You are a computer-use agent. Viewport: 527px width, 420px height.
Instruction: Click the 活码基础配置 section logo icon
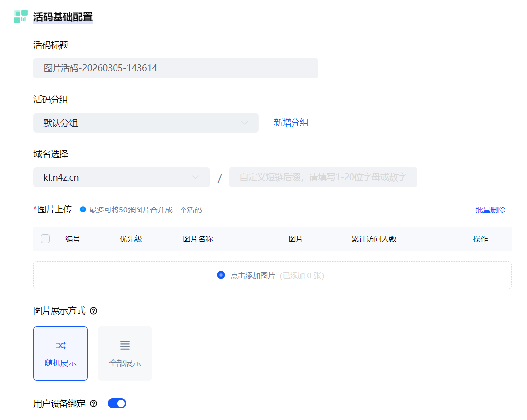21,16
